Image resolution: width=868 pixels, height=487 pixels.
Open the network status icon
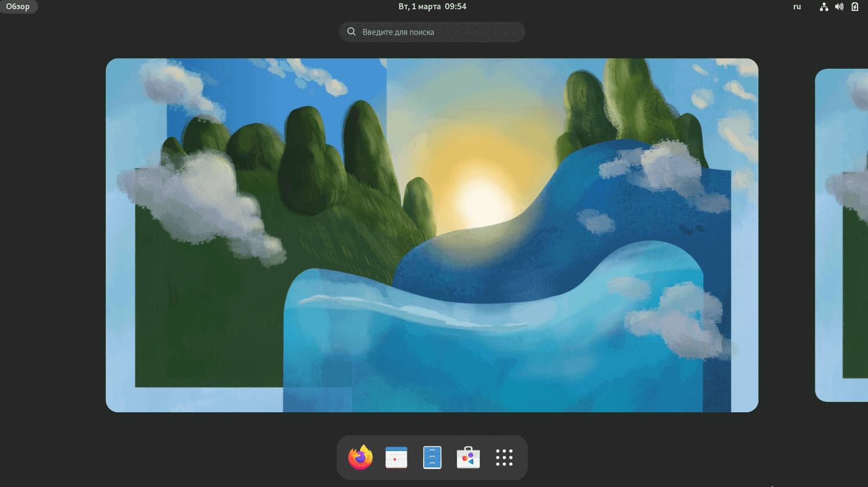tap(824, 6)
